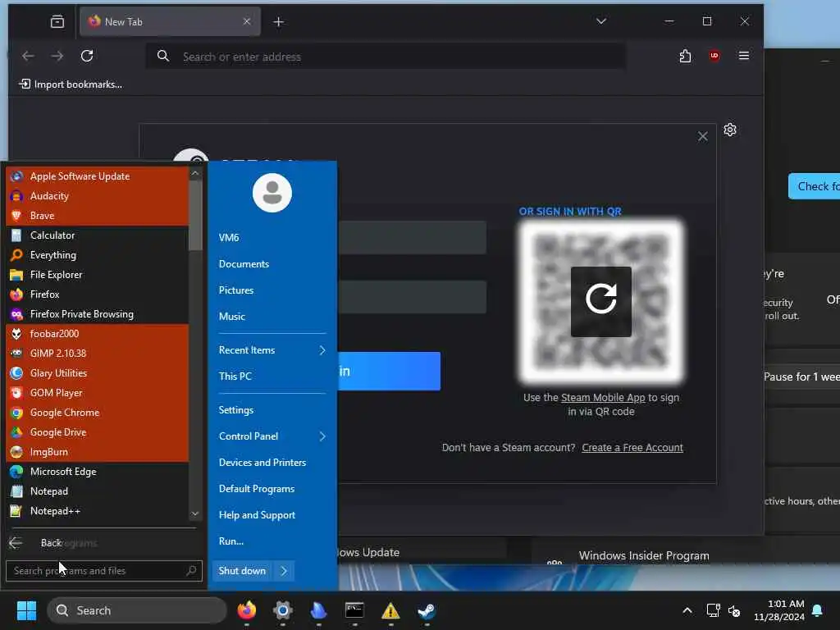Open Settings in the start menu
Viewport: 840px width, 630px height.
(236, 410)
